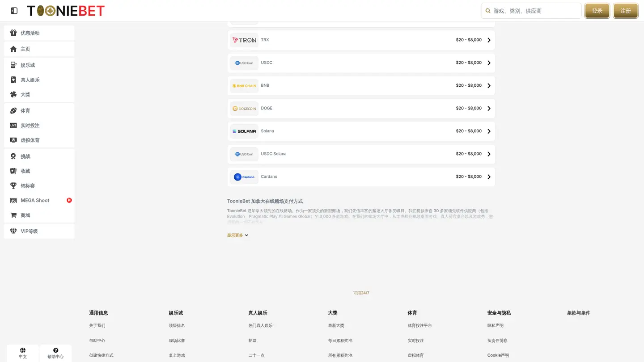This screenshot has width=644, height=362.
Task: Open shop cart icon
Action: [x=13, y=215]
